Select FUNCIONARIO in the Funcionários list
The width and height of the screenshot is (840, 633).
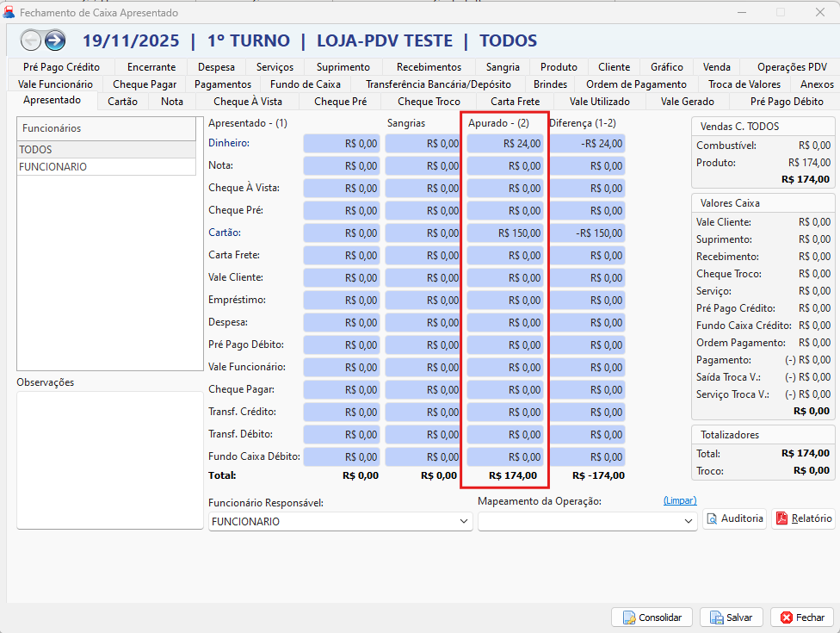coord(53,167)
